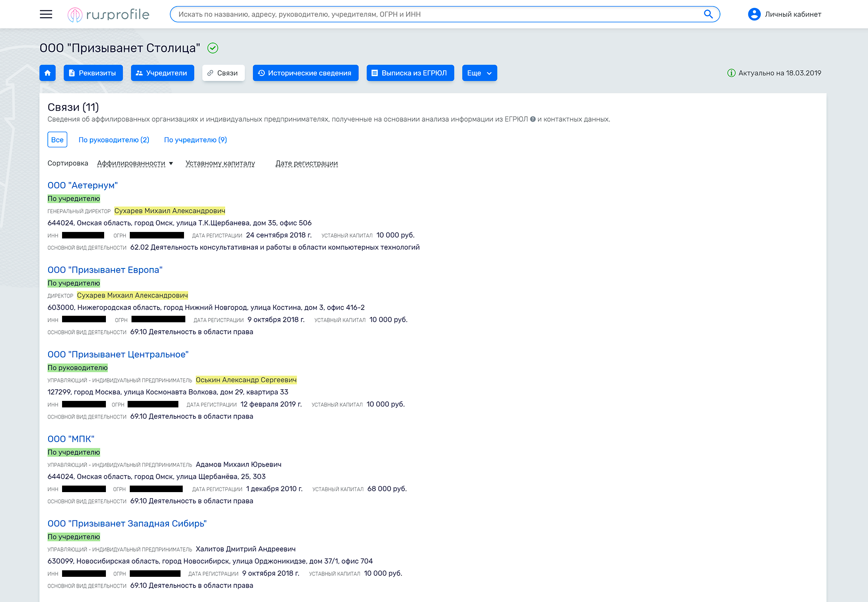Click the 68 000 руб. capital value
The width and height of the screenshot is (868, 602).
(x=387, y=489)
